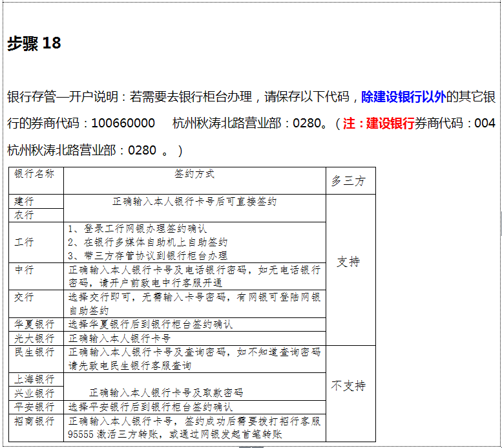Click 光大银行's method '正确输入本人银行卡号'
This screenshot has height=448, width=502.
tap(120, 338)
